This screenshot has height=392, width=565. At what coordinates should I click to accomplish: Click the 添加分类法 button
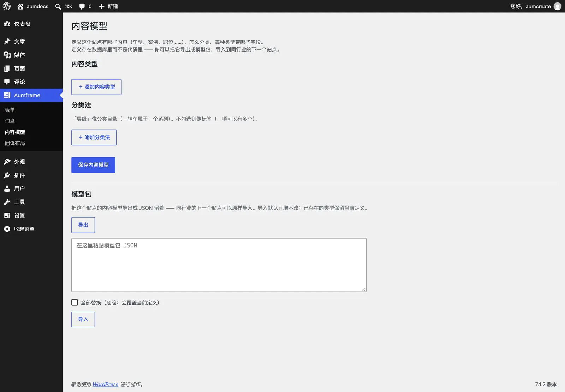coord(94,138)
